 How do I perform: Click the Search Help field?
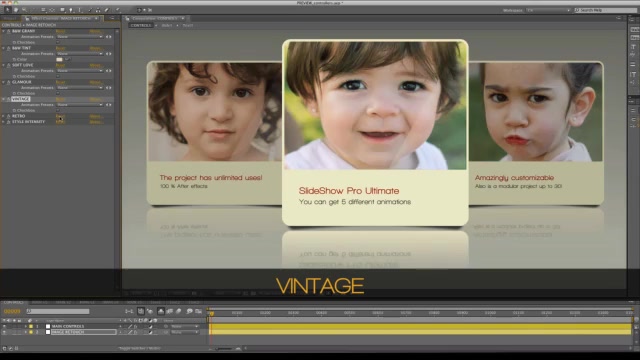point(606,10)
